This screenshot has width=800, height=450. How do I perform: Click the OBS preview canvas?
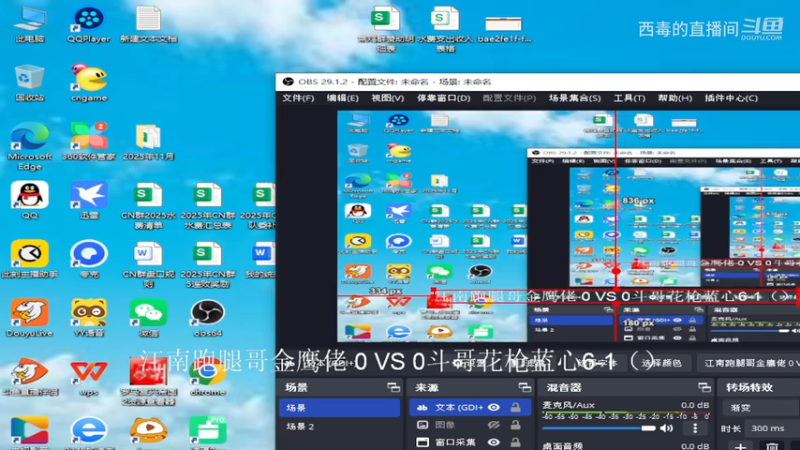point(568,226)
